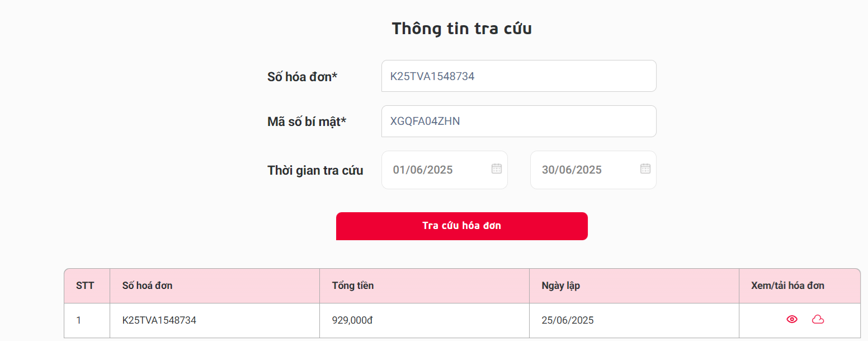868x341 pixels.
Task: Click the "Ngày lập" column header
Action: coord(561,286)
